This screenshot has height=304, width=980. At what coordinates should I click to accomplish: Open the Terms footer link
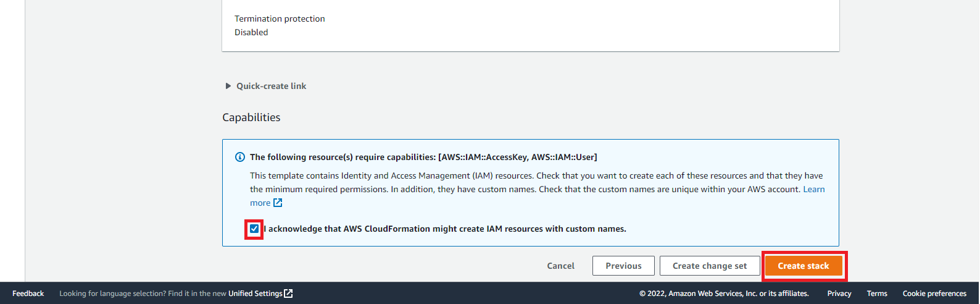coord(877,293)
